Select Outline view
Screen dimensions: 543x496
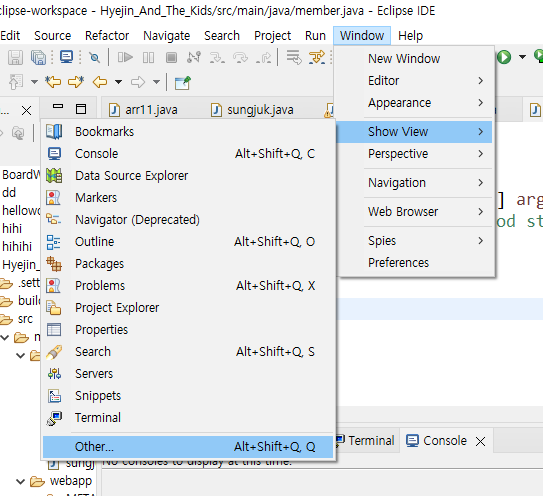[x=188, y=242]
